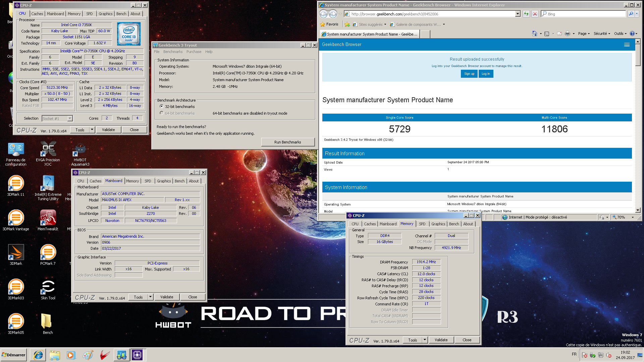Open Paint from the taskbar

[88, 355]
